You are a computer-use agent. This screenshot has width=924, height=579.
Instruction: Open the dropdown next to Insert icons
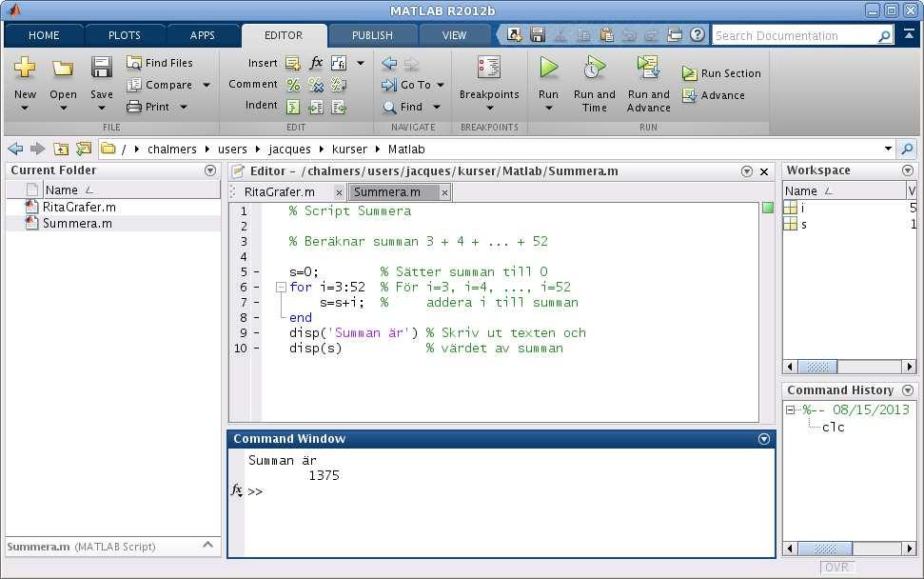pos(361,63)
